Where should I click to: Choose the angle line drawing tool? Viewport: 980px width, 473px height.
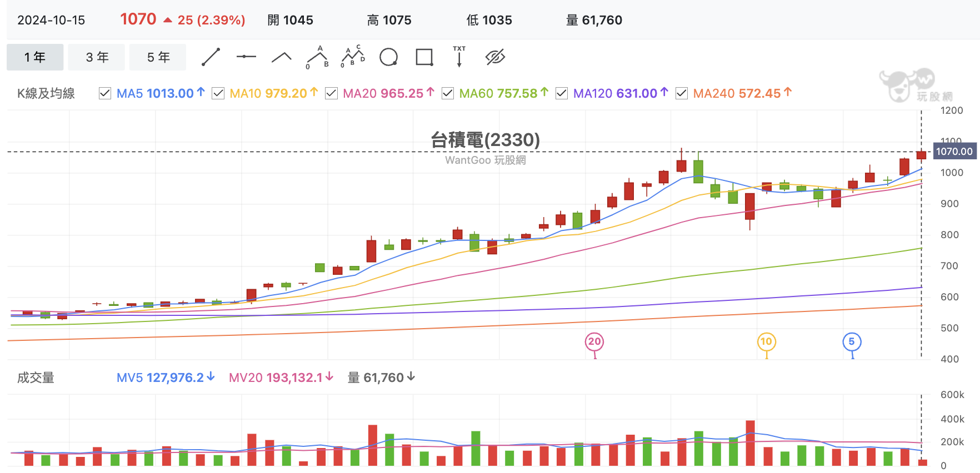(282, 57)
